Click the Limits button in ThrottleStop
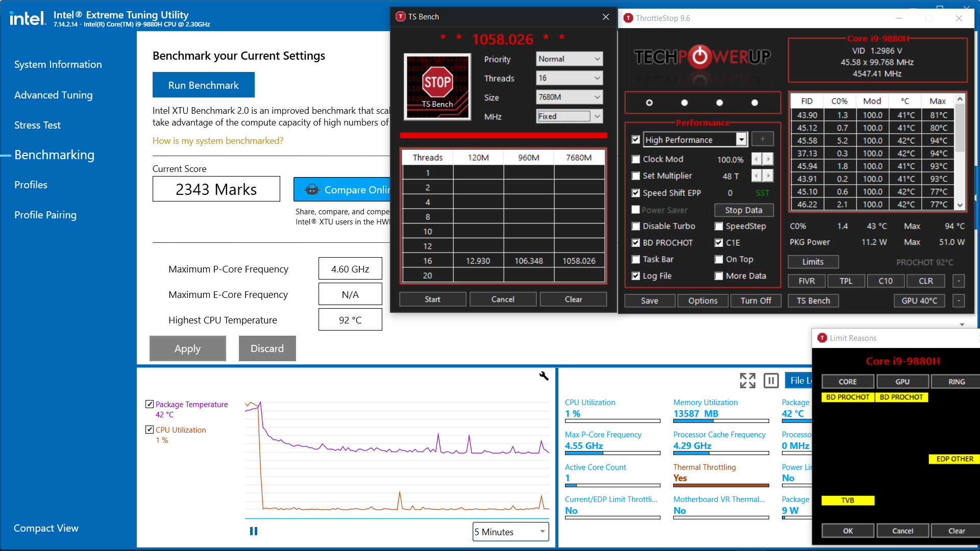This screenshot has width=980, height=551. (812, 262)
